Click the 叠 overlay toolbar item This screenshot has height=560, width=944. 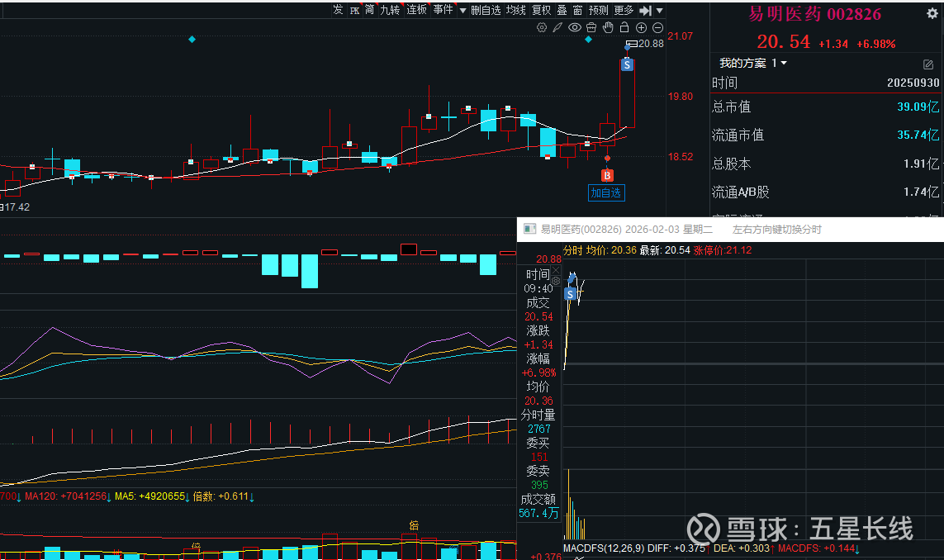[x=562, y=10]
